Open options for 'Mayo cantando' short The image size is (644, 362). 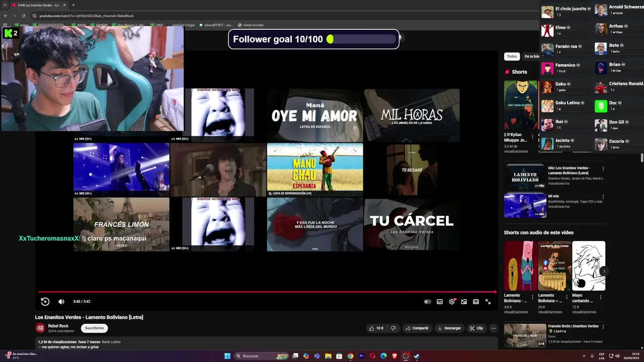601,297
